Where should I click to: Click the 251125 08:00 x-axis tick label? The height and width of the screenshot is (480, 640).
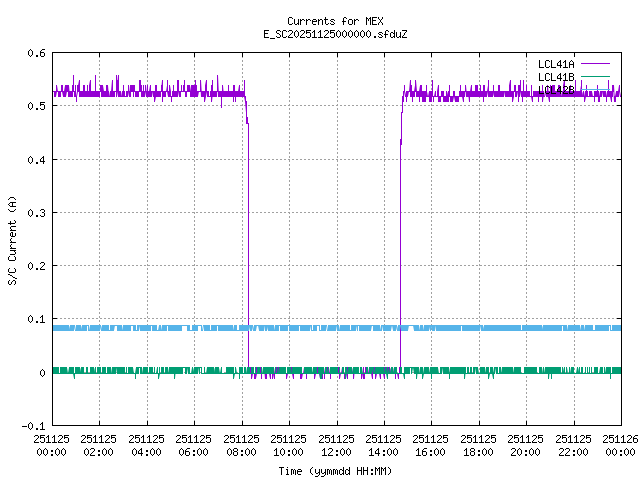(241, 444)
